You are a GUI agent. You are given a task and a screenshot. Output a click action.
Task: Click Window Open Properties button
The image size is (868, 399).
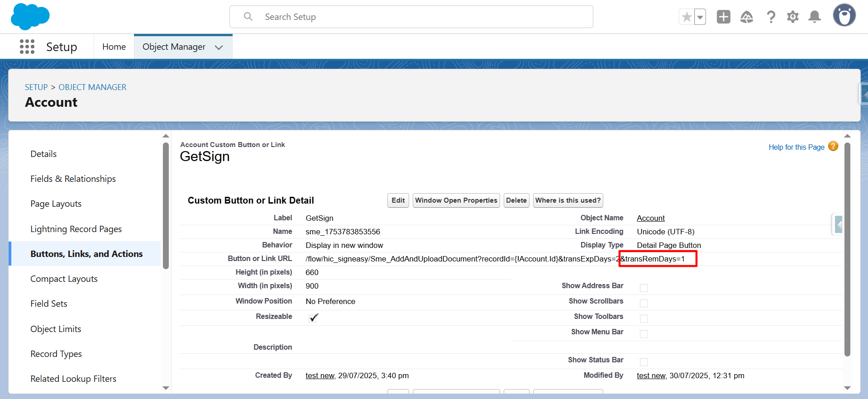456,200
